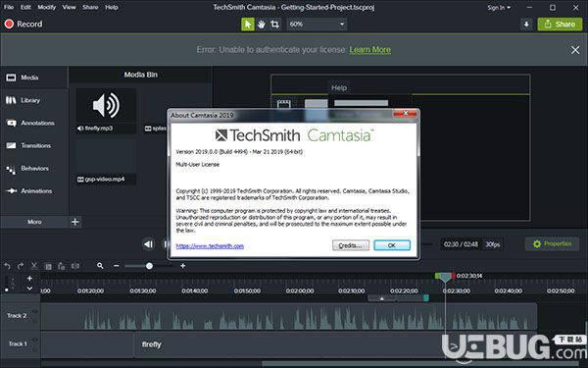Follow the Learn More license link
The height and width of the screenshot is (368, 588).
[369, 50]
